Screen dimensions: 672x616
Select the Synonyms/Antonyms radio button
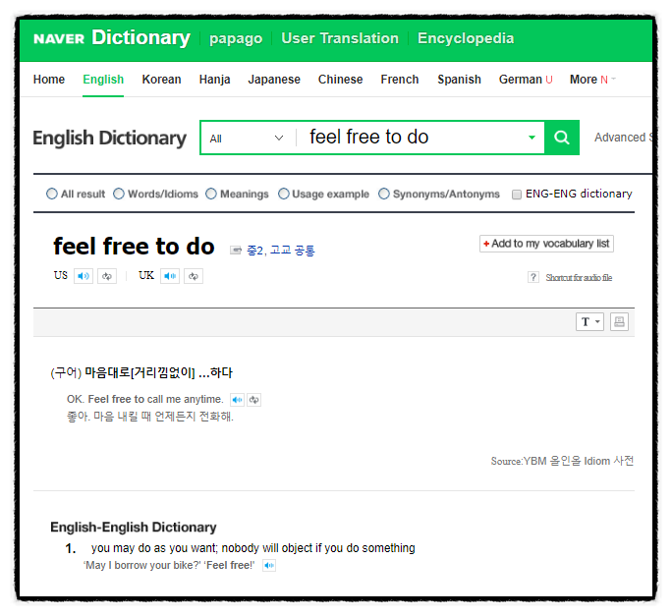384,194
